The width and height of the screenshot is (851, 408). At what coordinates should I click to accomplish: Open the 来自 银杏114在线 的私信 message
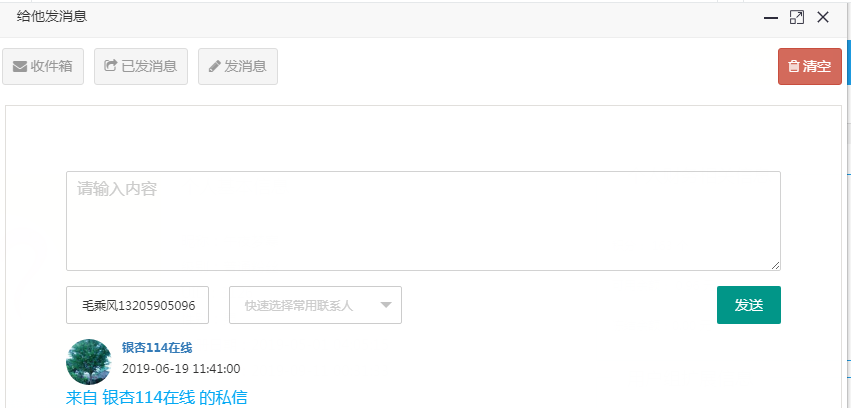156,398
